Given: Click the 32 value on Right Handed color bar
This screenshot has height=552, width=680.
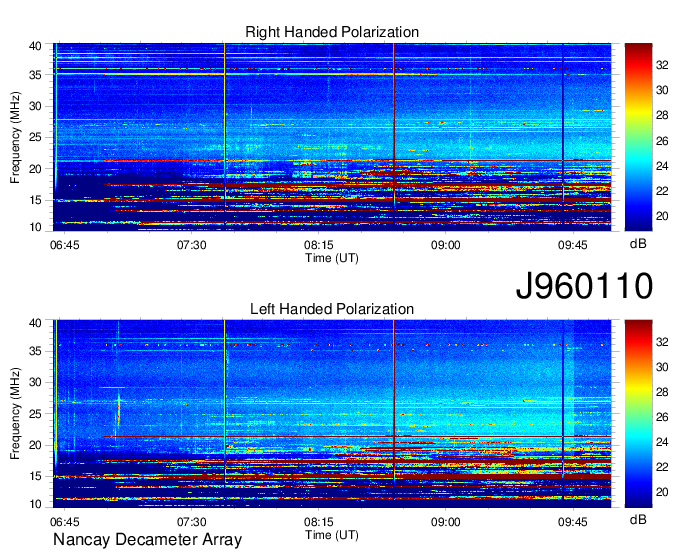Looking at the screenshot, I should 662,65.
